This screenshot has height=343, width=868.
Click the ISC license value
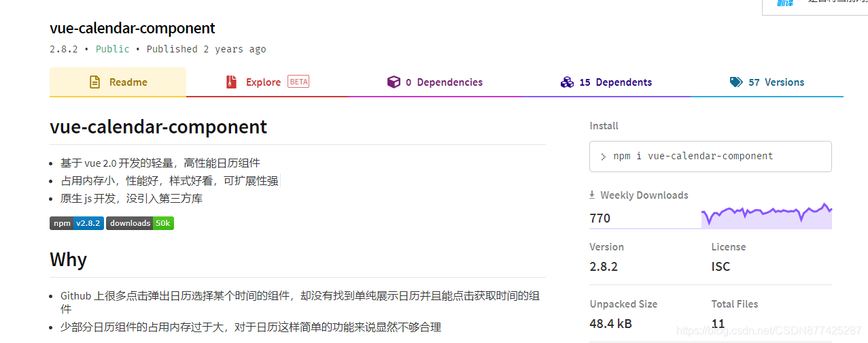[x=721, y=266]
